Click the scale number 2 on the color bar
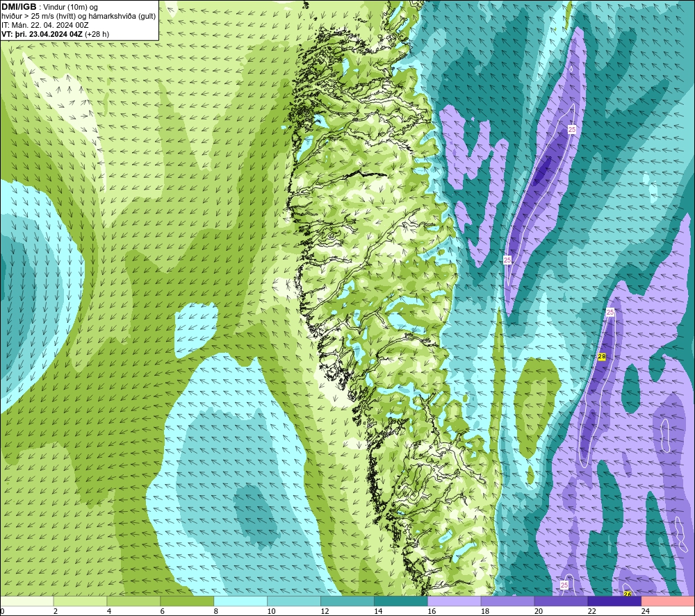This screenshot has height=616, width=695. click(x=56, y=611)
